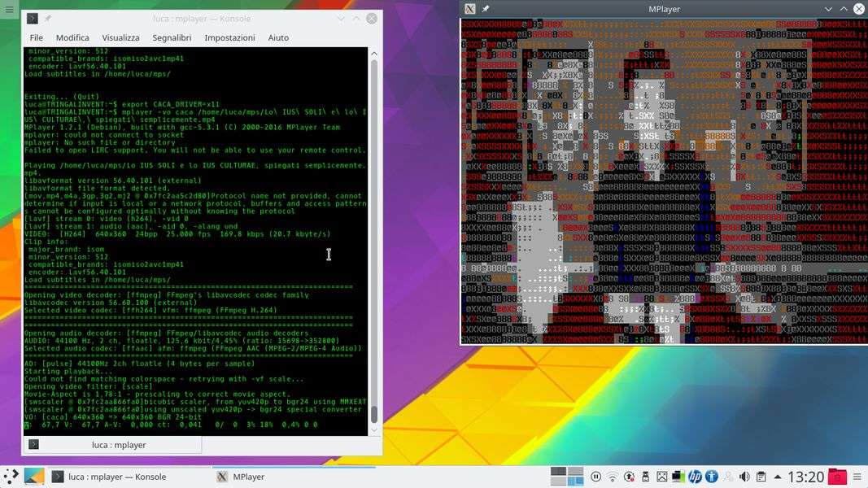Open the Wi-Fi network tray icon
The width and height of the screenshot is (868, 488).
click(x=613, y=477)
